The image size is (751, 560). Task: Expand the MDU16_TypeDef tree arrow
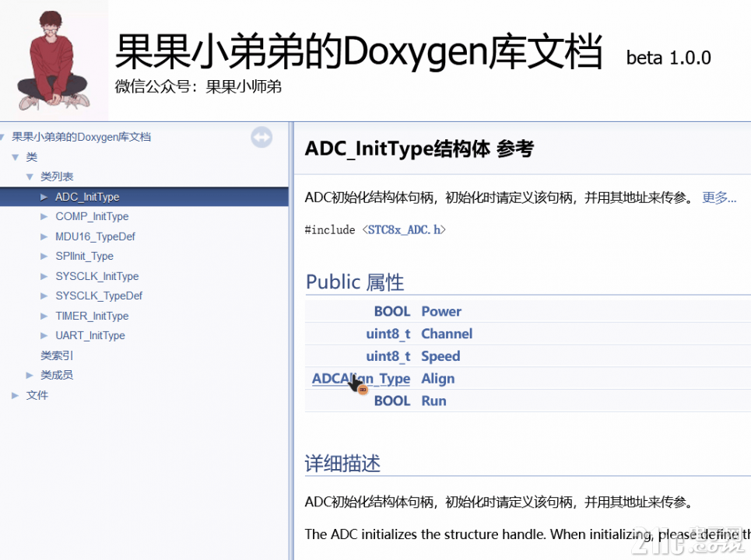44,236
